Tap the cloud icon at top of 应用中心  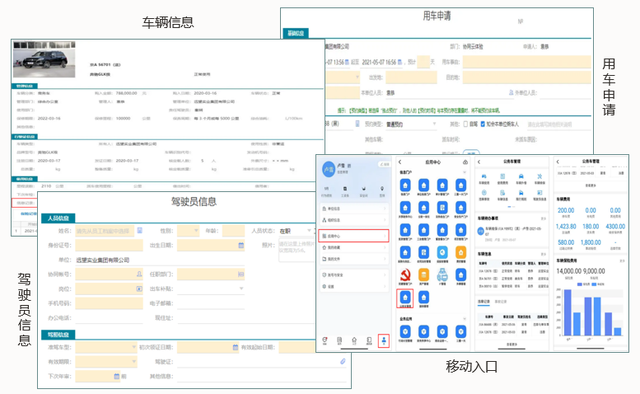click(465, 162)
